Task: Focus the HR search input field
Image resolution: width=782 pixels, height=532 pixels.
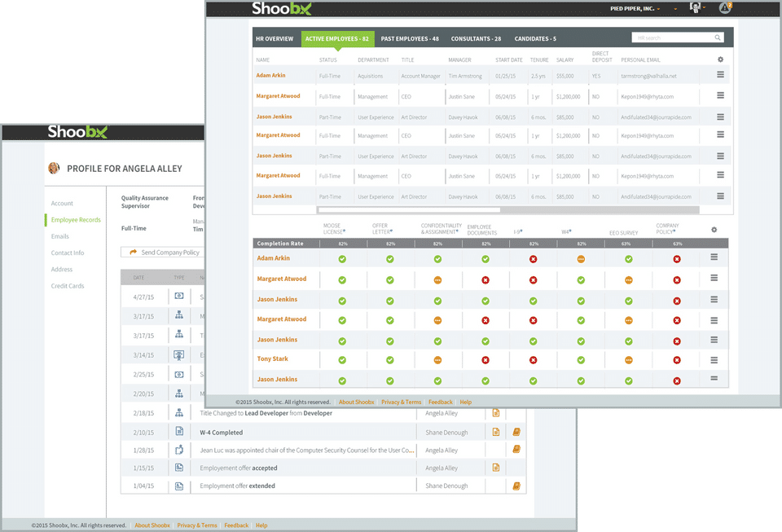Action: pyautogui.click(x=677, y=37)
